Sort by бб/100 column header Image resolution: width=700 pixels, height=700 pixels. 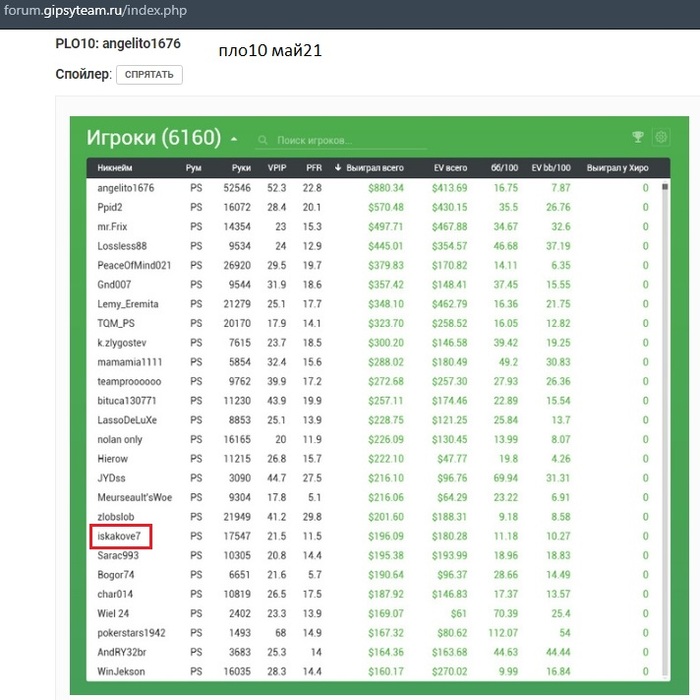pyautogui.click(x=504, y=168)
